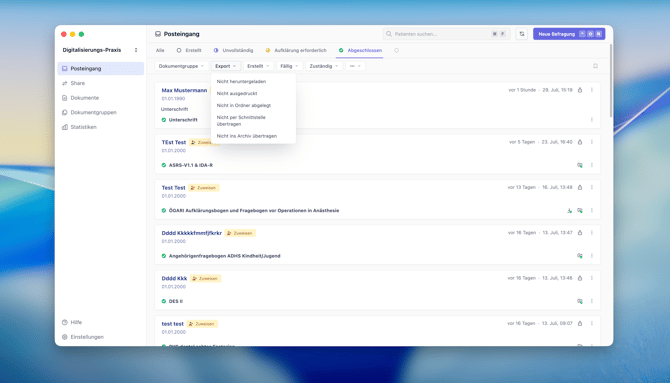Open three-dot menu of Unterschrift document row
The image size is (670, 383).
pyautogui.click(x=592, y=120)
